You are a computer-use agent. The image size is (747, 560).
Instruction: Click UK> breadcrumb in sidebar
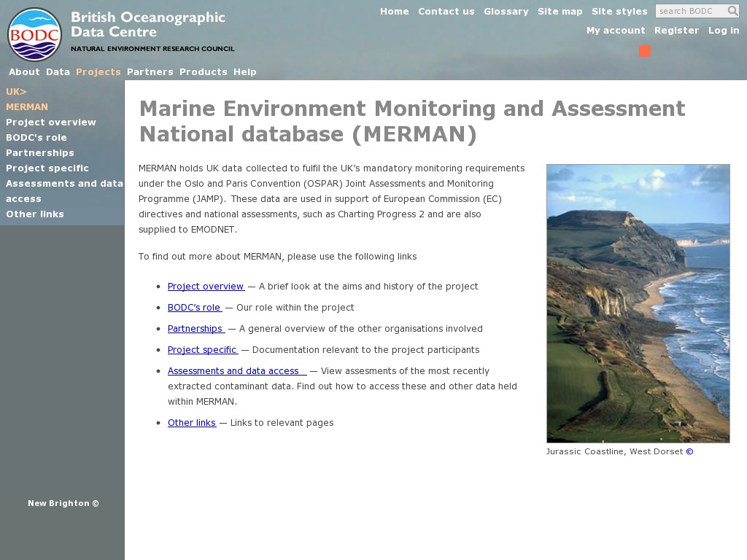point(16,91)
